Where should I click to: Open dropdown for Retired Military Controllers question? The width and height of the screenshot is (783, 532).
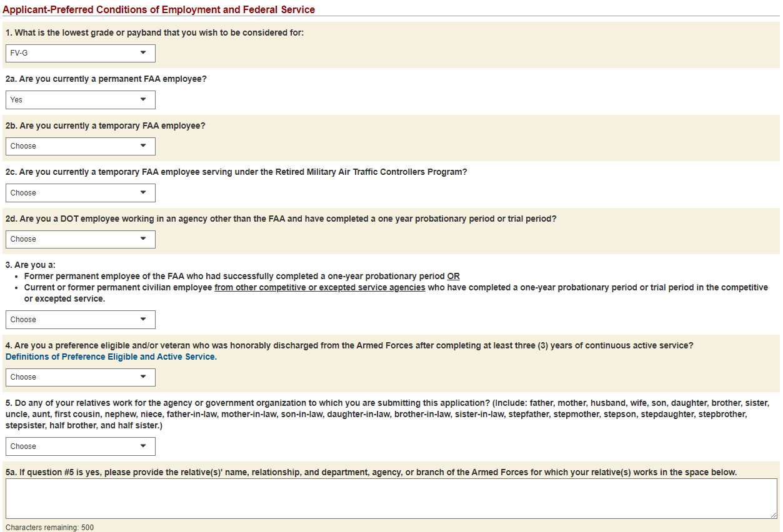click(80, 193)
